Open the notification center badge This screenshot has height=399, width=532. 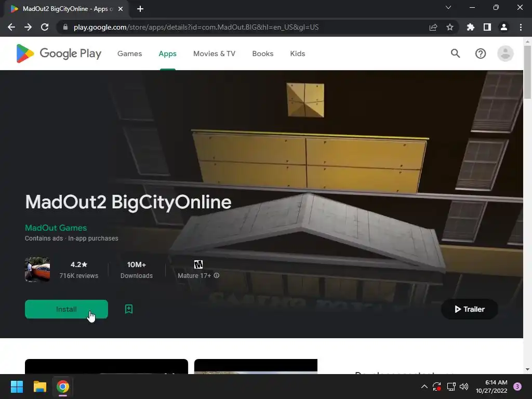tap(517, 387)
